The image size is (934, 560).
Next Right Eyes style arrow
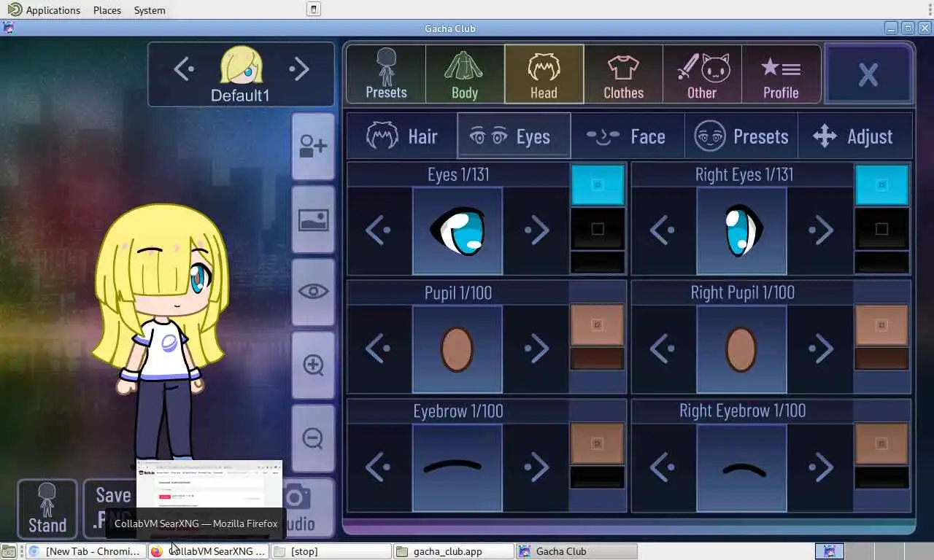point(821,231)
